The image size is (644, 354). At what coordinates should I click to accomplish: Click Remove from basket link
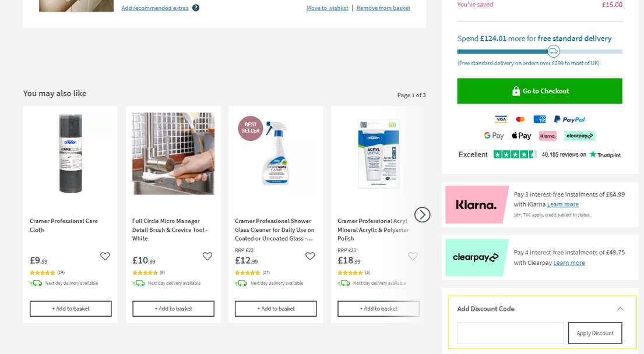(x=383, y=8)
